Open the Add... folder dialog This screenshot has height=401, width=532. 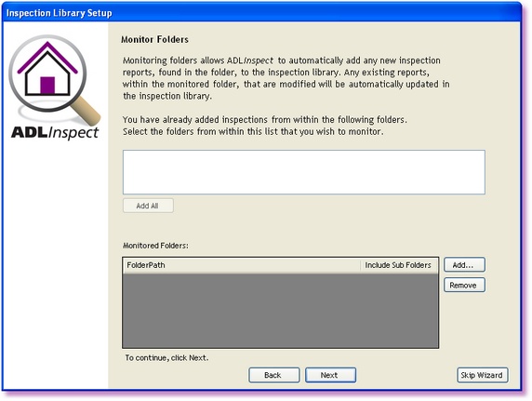[x=464, y=265]
